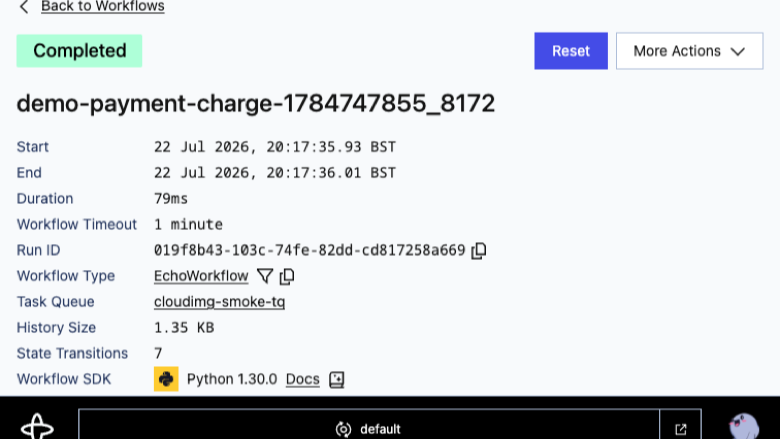Open the More Actions dropdown
780x439 pixels.
(689, 51)
